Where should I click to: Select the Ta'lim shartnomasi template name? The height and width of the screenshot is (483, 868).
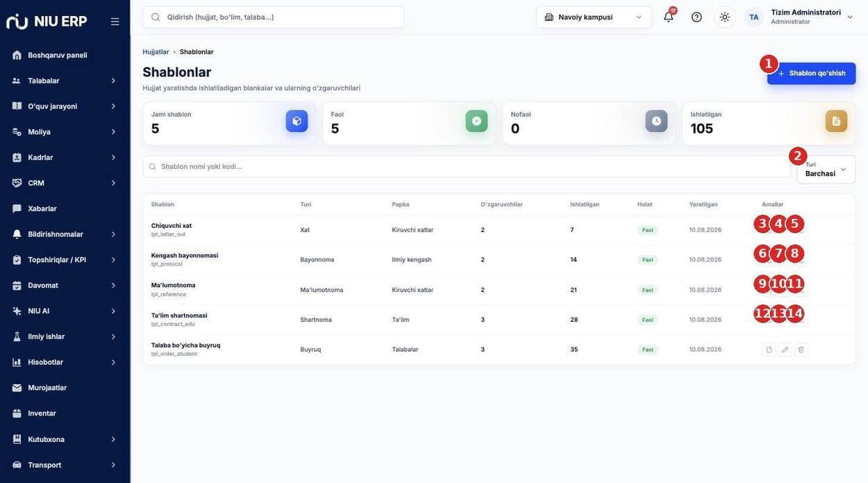[179, 316]
